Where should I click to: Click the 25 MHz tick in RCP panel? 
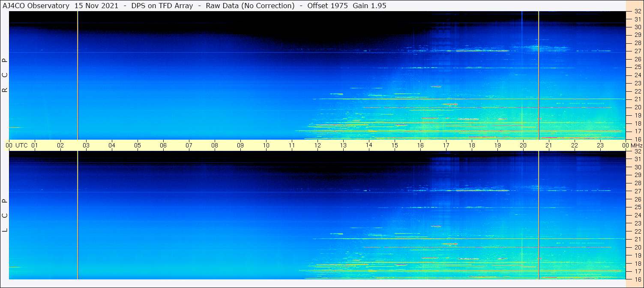pyautogui.click(x=638, y=67)
